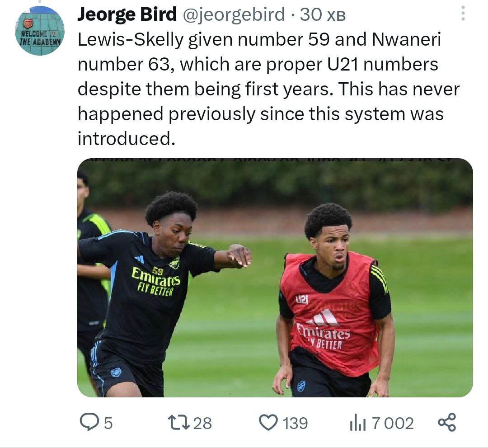This screenshot has height=448, width=488.
Task: Click the retweet count of 28
Action: pyautogui.click(x=202, y=423)
